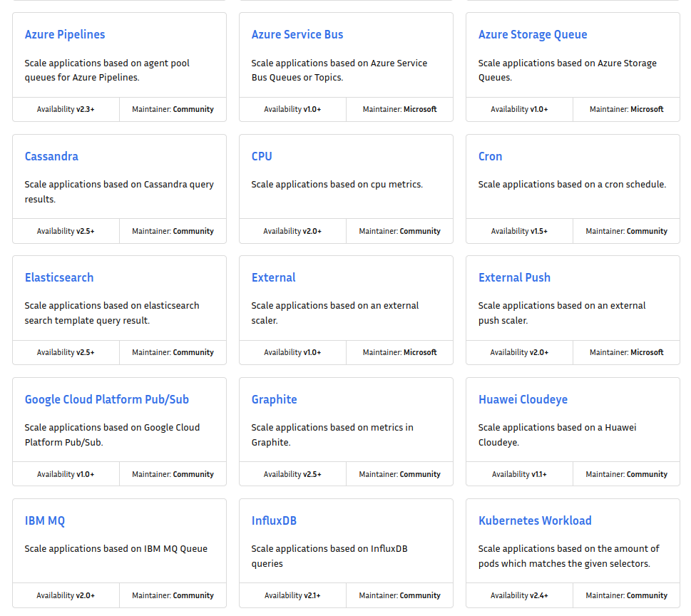Click Azure Service Bus Queues or Topics description
Viewport: 691px width, 616px height.
point(339,70)
